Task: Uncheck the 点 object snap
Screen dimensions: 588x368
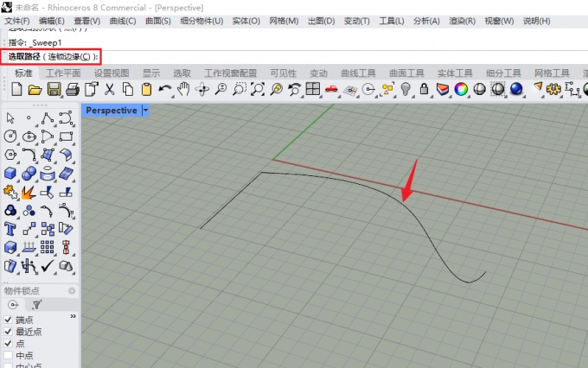Action: 8,343
